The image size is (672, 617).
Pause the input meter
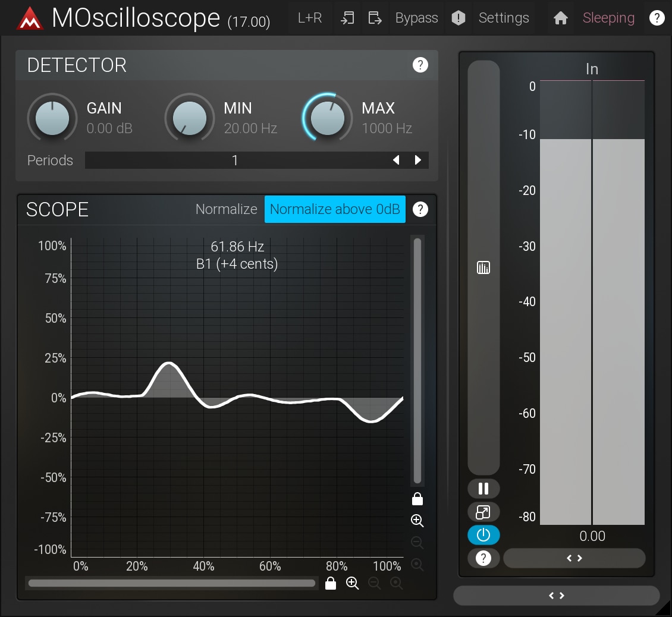tap(483, 489)
